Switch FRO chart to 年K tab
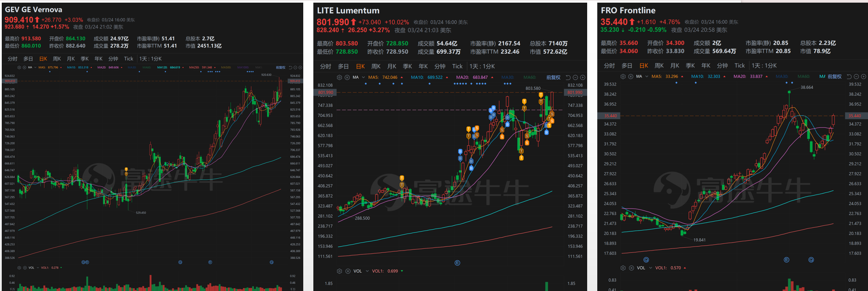The width and height of the screenshot is (868, 291). [x=706, y=65]
